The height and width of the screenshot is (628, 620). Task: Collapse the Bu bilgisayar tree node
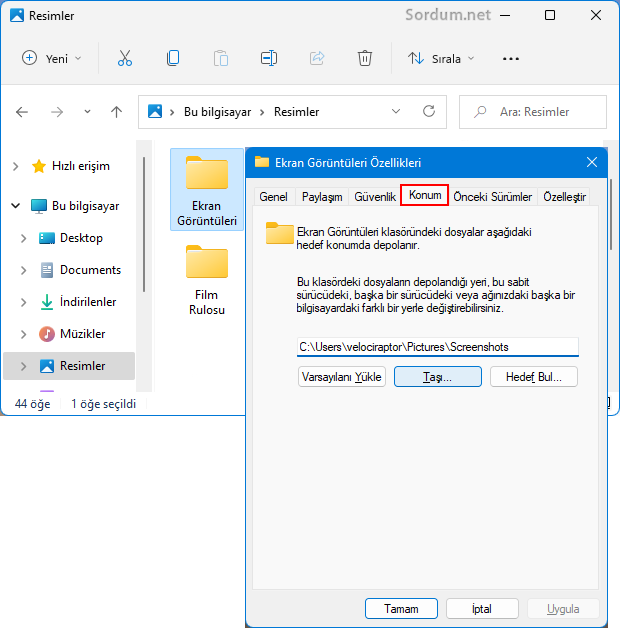click(x=16, y=206)
